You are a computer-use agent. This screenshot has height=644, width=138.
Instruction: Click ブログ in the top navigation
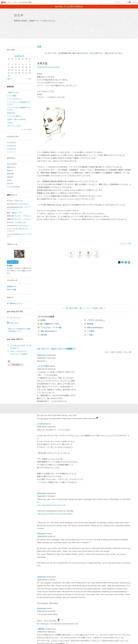[x=9, y=2]
